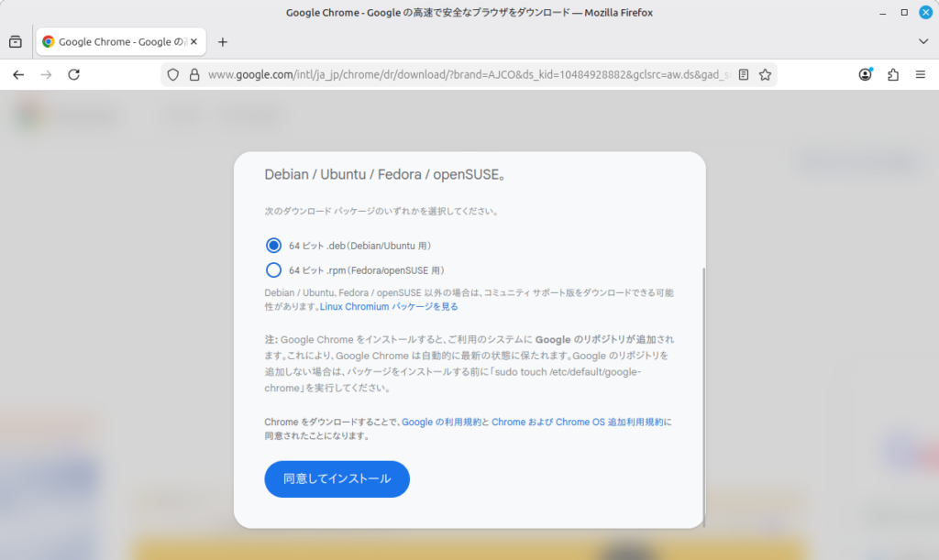Image resolution: width=939 pixels, height=560 pixels.
Task: Bookmark this page with the star icon
Action: (x=765, y=75)
